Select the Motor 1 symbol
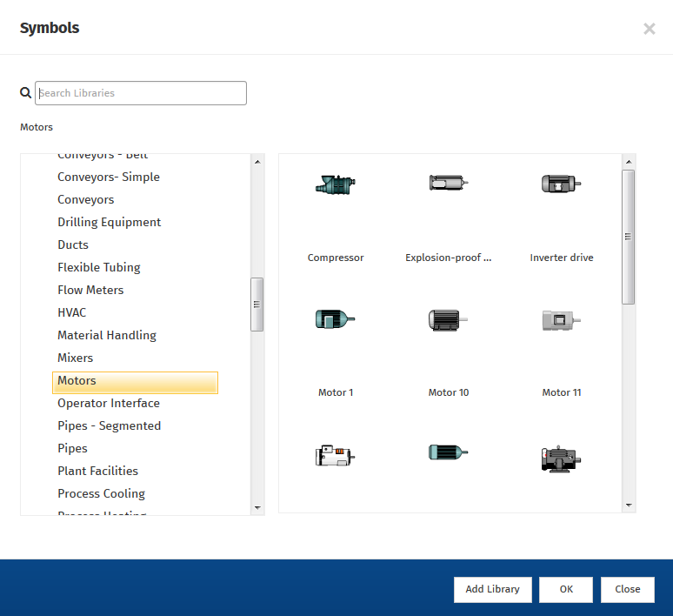The image size is (673, 616). (335, 319)
